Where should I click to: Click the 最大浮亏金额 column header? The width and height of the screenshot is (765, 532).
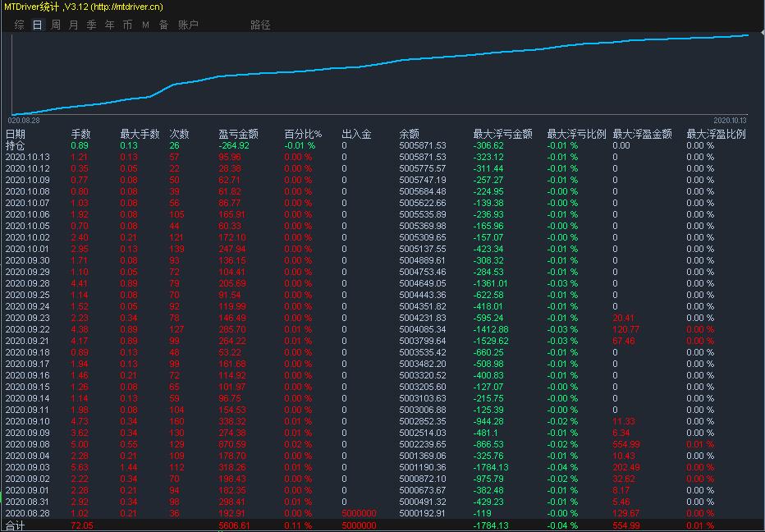coord(503,134)
